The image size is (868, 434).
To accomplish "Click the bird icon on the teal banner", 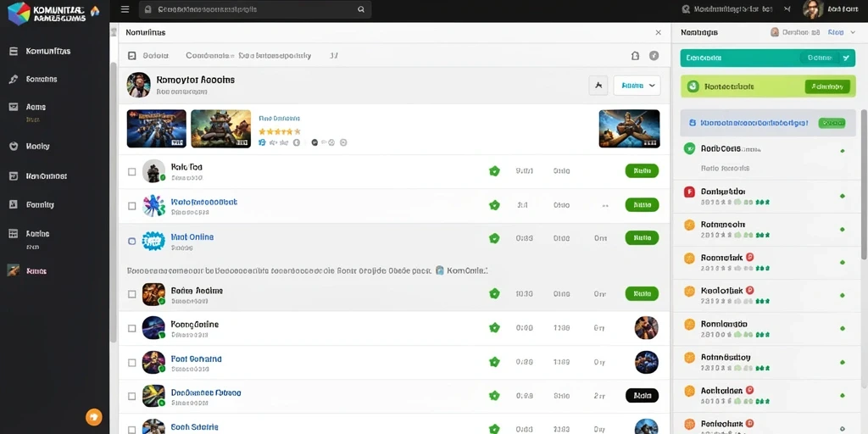I will 845,58.
